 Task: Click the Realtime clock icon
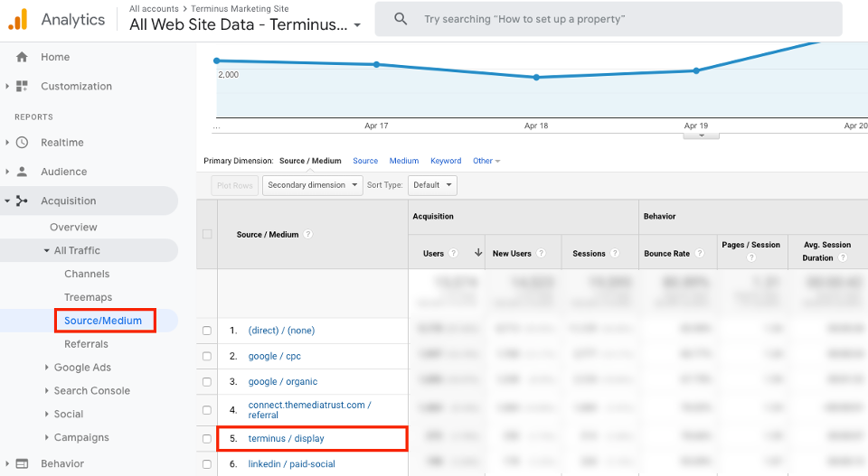(x=22, y=143)
